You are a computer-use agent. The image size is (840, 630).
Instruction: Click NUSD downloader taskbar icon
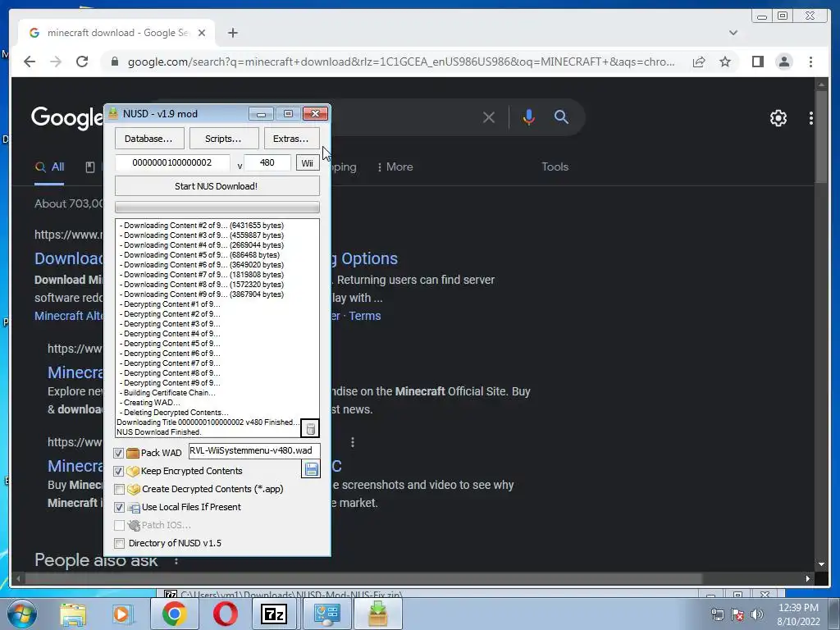[x=377, y=614]
